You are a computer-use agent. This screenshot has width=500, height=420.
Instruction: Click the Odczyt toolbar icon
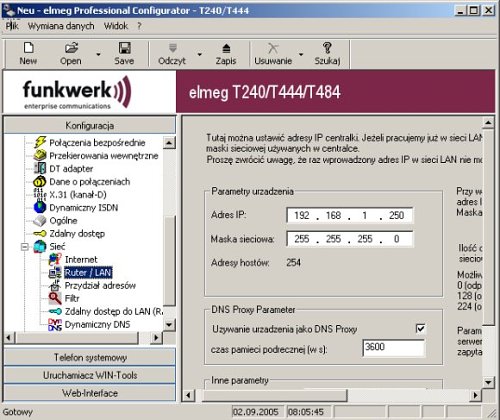172,48
